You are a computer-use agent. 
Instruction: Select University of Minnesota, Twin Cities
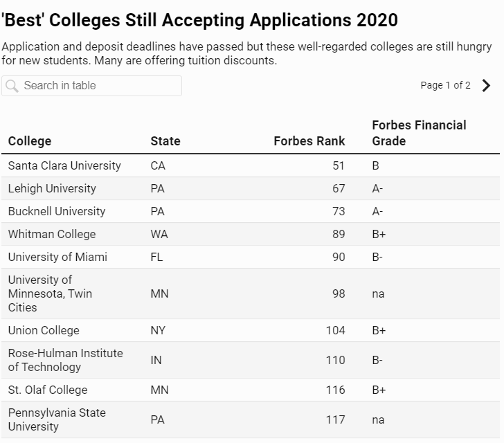tap(50, 293)
